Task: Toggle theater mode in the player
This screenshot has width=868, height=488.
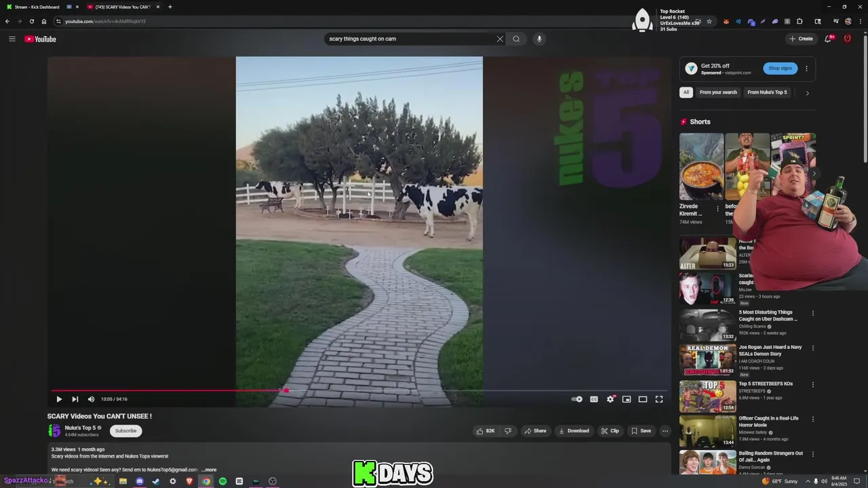Action: tap(643, 399)
